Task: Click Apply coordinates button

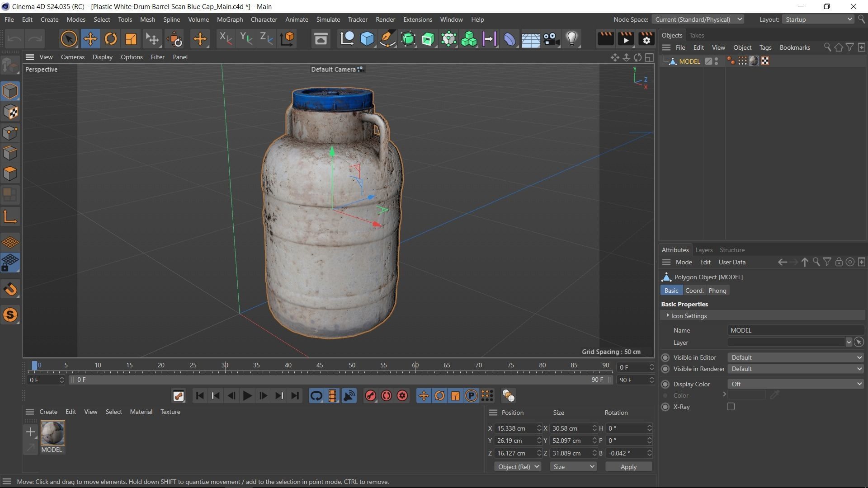Action: click(628, 467)
